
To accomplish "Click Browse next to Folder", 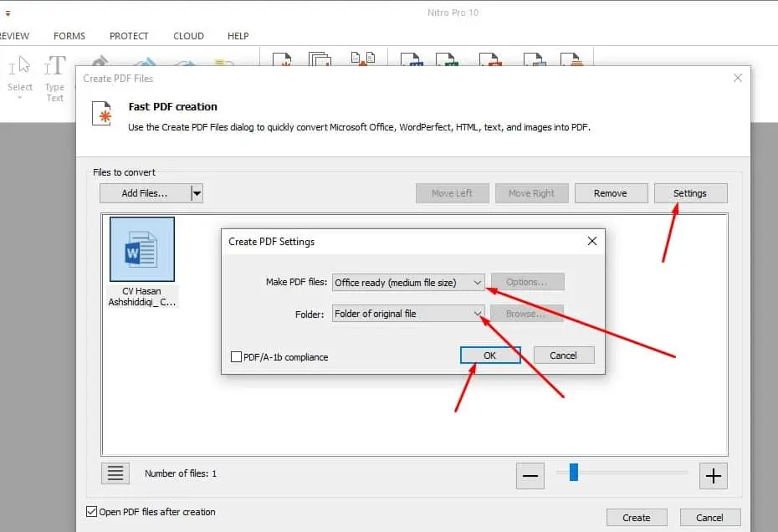I will point(527,314).
